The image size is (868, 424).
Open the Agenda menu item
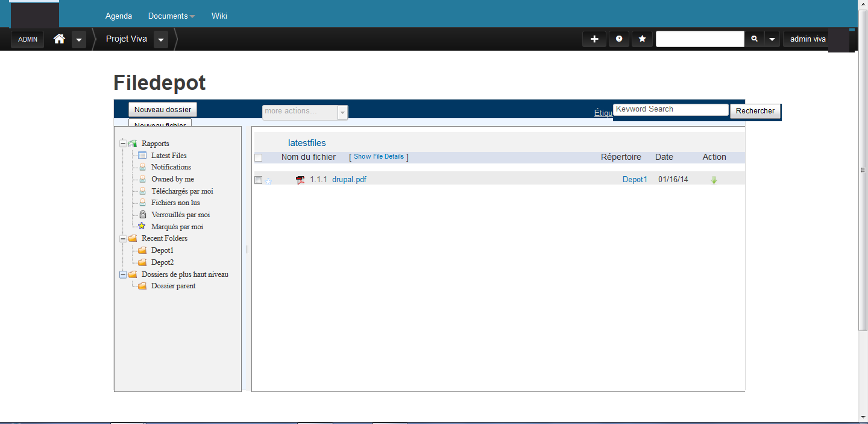coord(119,16)
